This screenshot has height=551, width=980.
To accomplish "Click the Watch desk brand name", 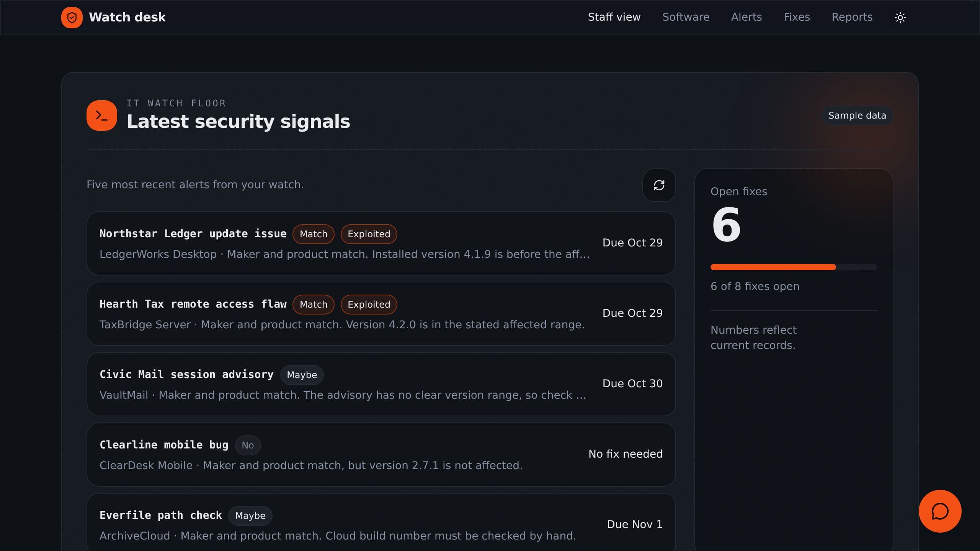I will [127, 17].
